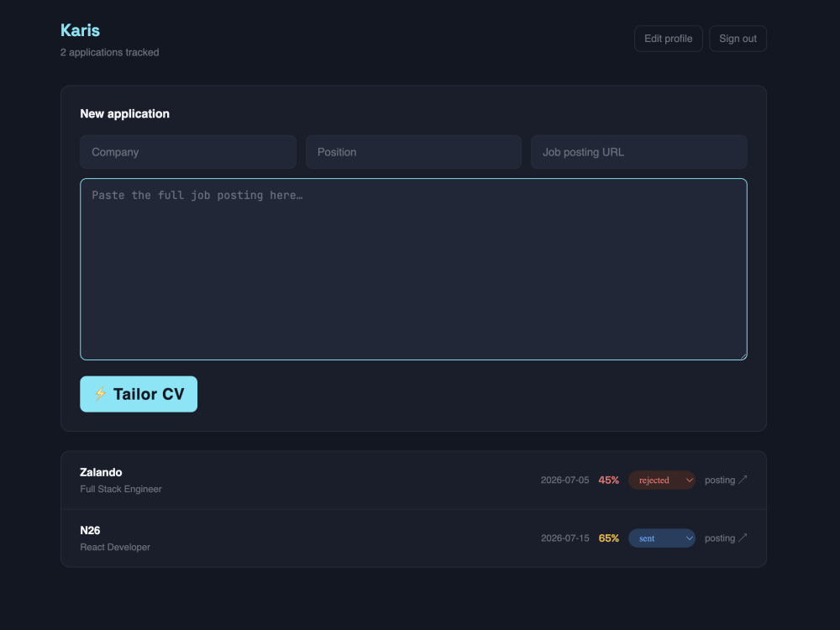The image size is (840, 630).
Task: Click the 2026-07-05 date
Action: [564, 480]
